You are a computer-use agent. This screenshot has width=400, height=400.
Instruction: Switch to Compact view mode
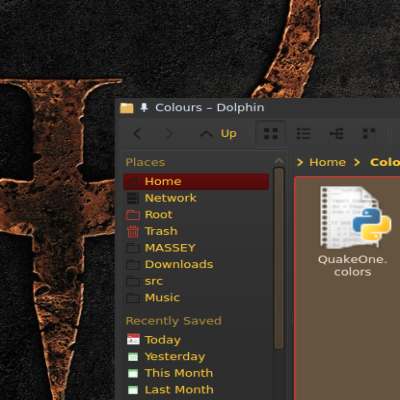click(x=304, y=134)
